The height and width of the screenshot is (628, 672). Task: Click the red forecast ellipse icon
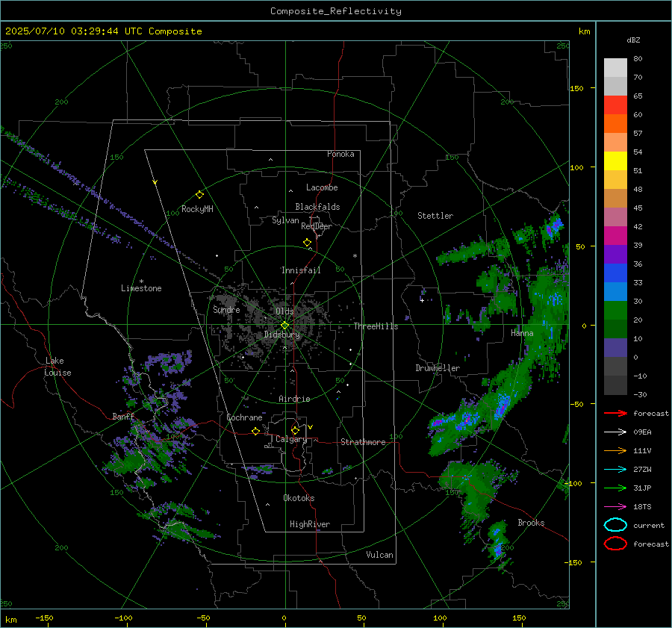(615, 544)
